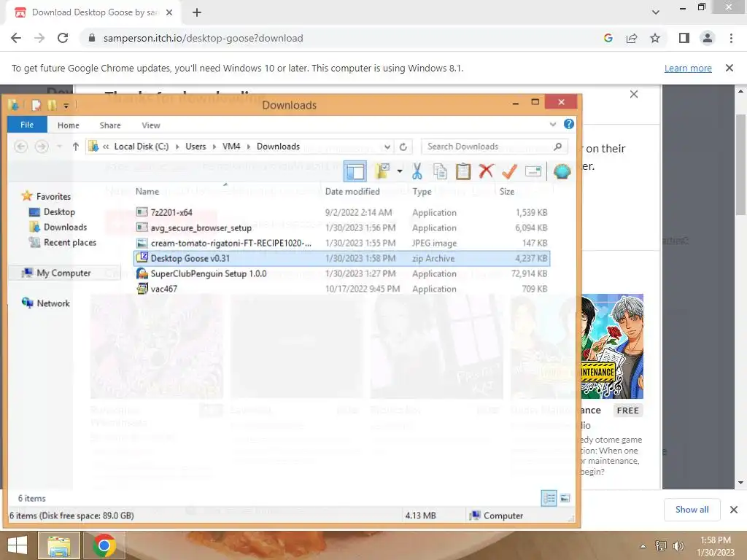Expand address bar history dropdown
The image size is (747, 560).
387,147
